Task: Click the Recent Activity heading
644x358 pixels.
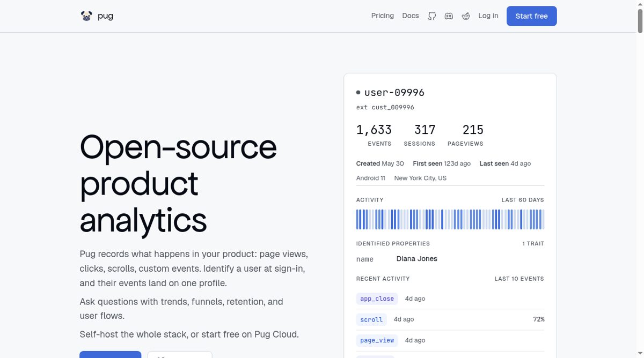Action: [383, 279]
